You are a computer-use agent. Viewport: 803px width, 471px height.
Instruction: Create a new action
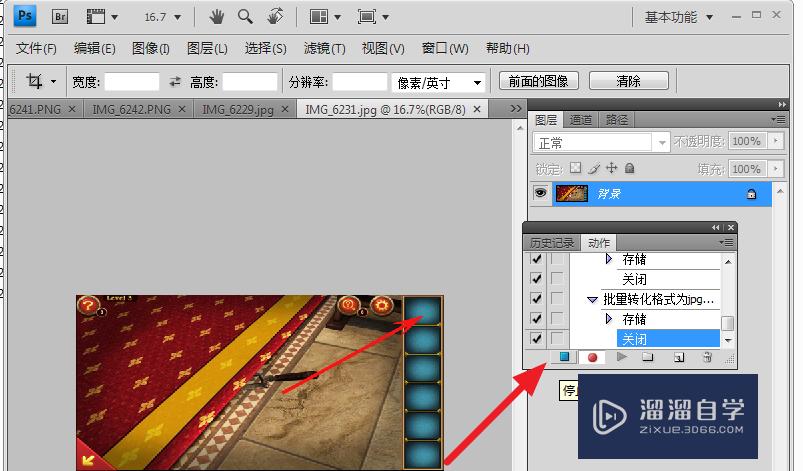tap(679, 357)
